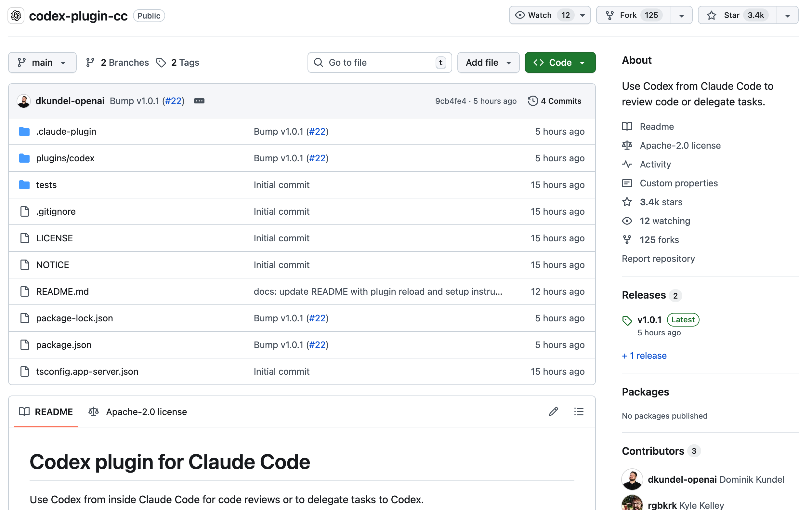This screenshot has width=812, height=510.
Task: Click the branch icon beside 2 Branches
Action: (x=90, y=62)
